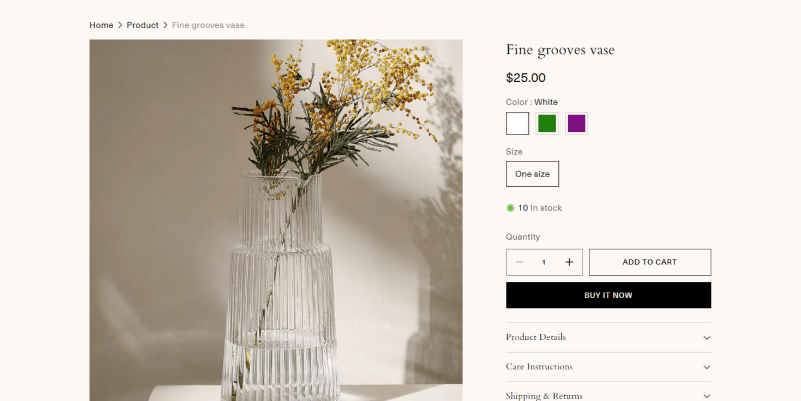Choose the One size option
This screenshot has height=401, width=801.
click(x=532, y=174)
